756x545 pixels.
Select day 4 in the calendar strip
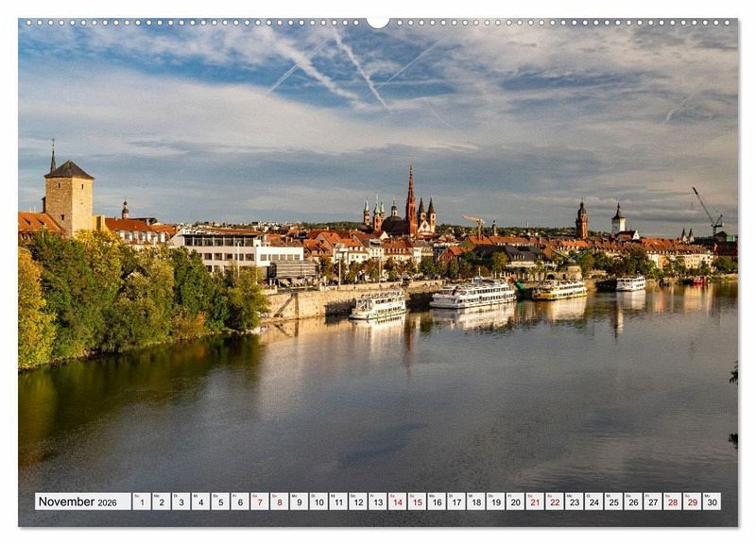point(200,502)
